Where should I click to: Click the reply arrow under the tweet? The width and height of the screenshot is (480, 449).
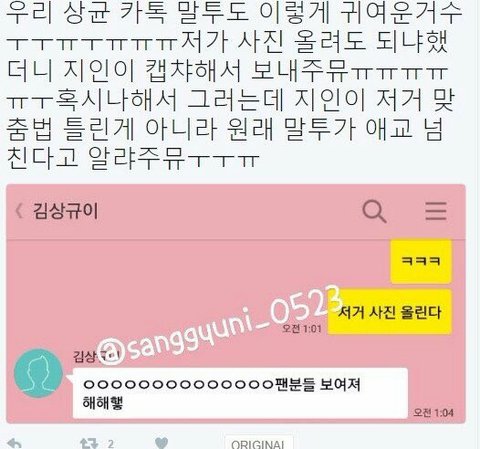15,444
